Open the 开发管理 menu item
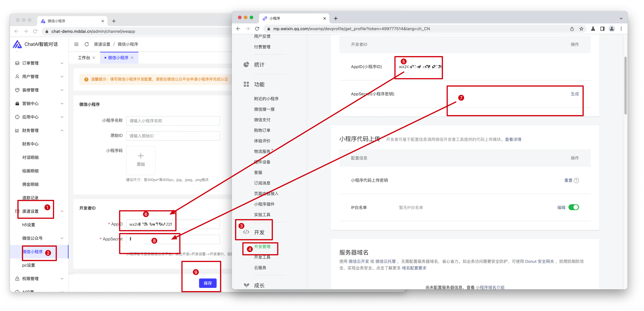This screenshot has width=644, height=311. 262,246
